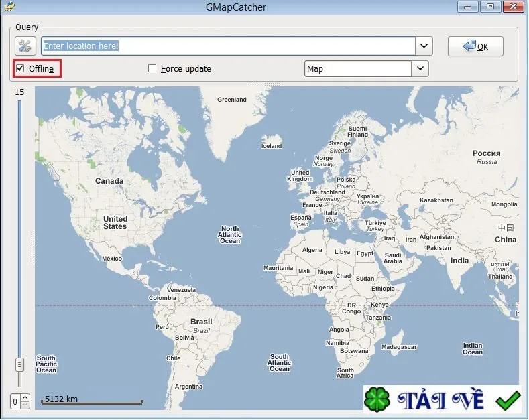This screenshot has width=529, height=420.
Task: Click the green clover icon
Action: pyautogui.click(x=377, y=399)
